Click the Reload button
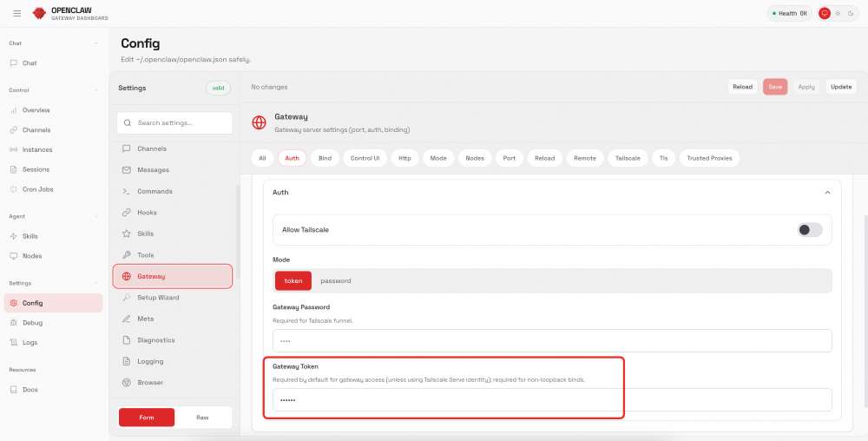The width and height of the screenshot is (868, 441). coord(742,87)
